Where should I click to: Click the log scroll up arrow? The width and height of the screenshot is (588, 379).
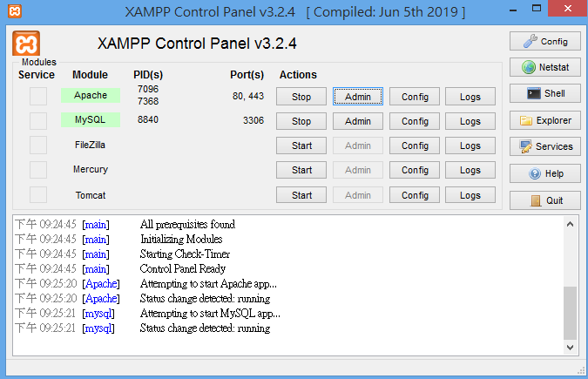point(570,224)
